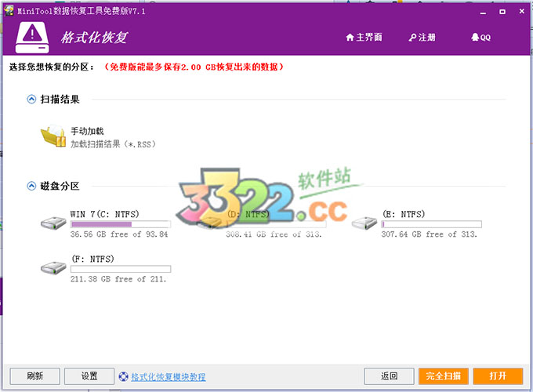Click the 返回 back button
Viewport: 533px width, 392px height.
point(389,376)
